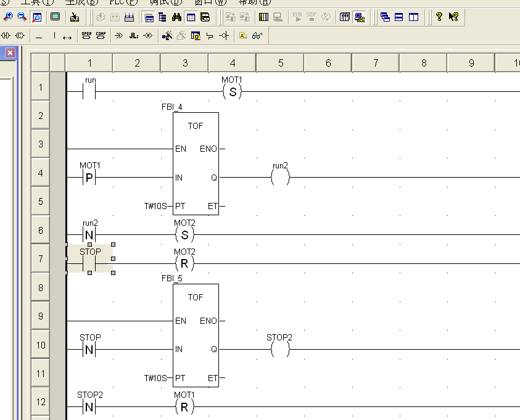Select the coil tool in toolbar
The image size is (520, 420).
pos(20,36)
